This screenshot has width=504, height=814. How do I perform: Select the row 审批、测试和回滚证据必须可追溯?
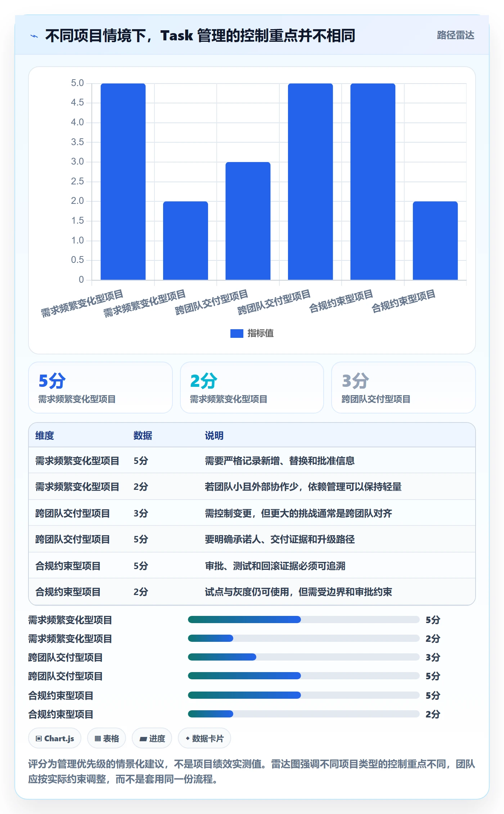coord(252,565)
